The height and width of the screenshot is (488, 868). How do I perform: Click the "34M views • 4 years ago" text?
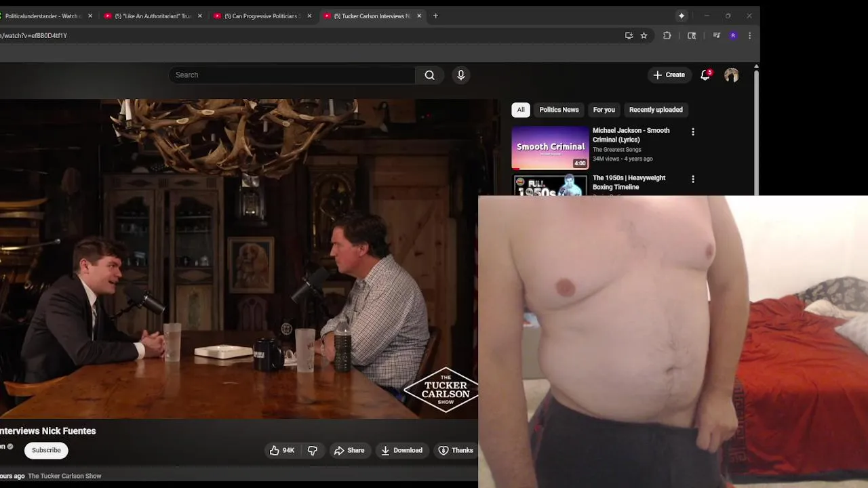623,159
